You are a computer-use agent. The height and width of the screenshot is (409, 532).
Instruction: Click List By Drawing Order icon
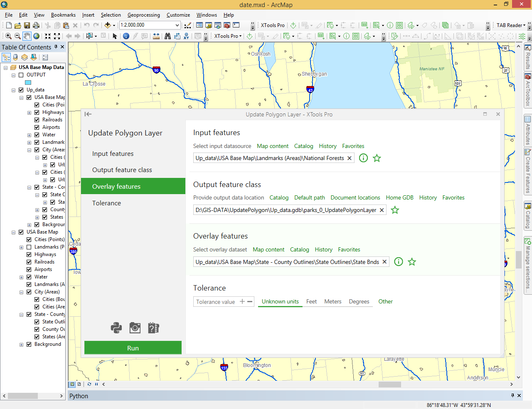pos(6,57)
